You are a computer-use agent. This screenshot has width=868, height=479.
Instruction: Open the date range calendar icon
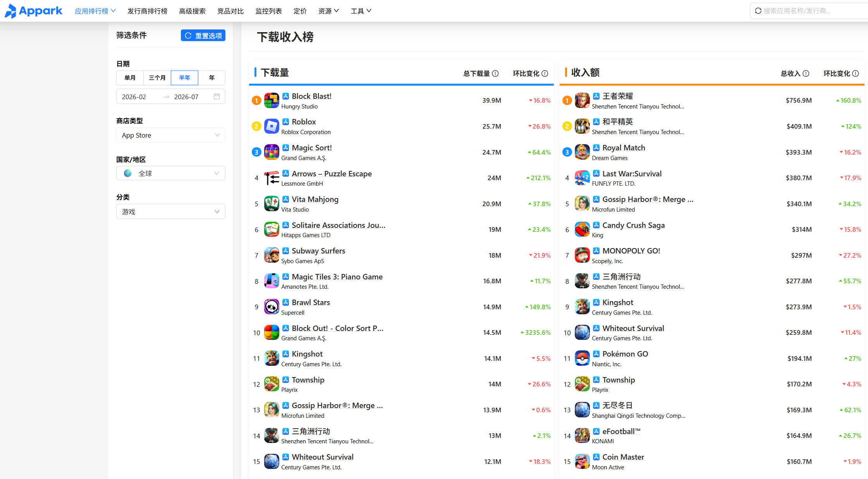pyautogui.click(x=217, y=96)
